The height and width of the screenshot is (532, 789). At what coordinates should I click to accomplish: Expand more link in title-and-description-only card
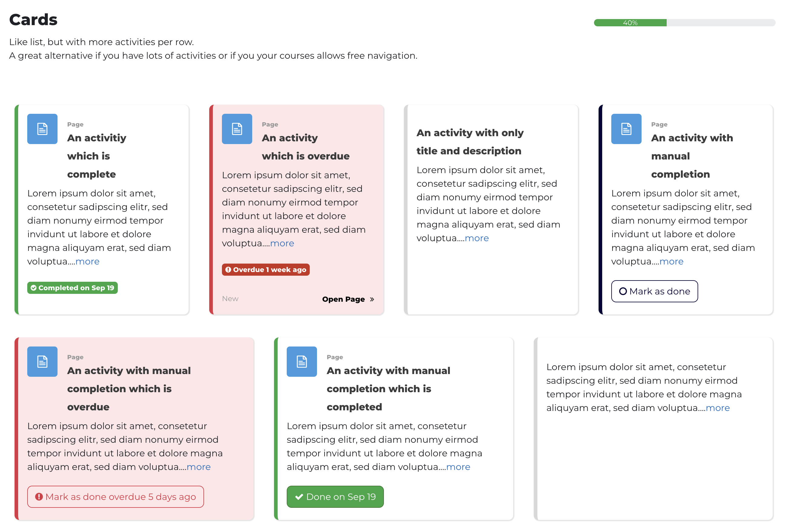click(x=477, y=238)
